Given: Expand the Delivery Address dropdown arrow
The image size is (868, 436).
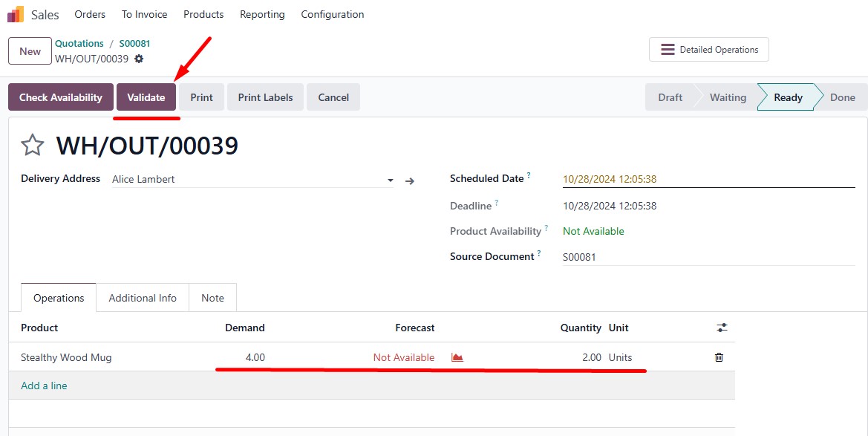Looking at the screenshot, I should [x=391, y=180].
